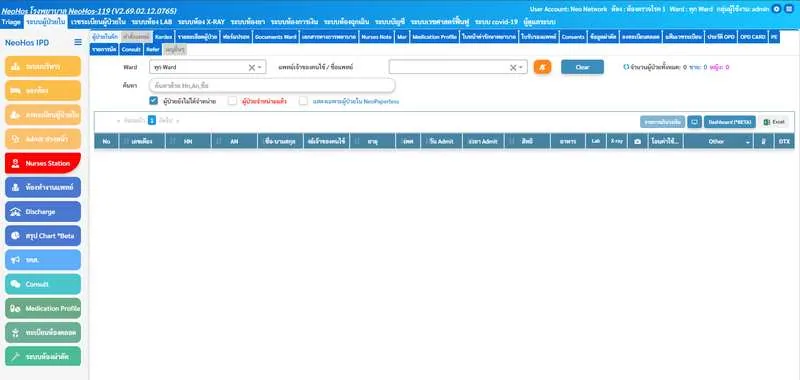Click the orange search icon button

click(542, 67)
